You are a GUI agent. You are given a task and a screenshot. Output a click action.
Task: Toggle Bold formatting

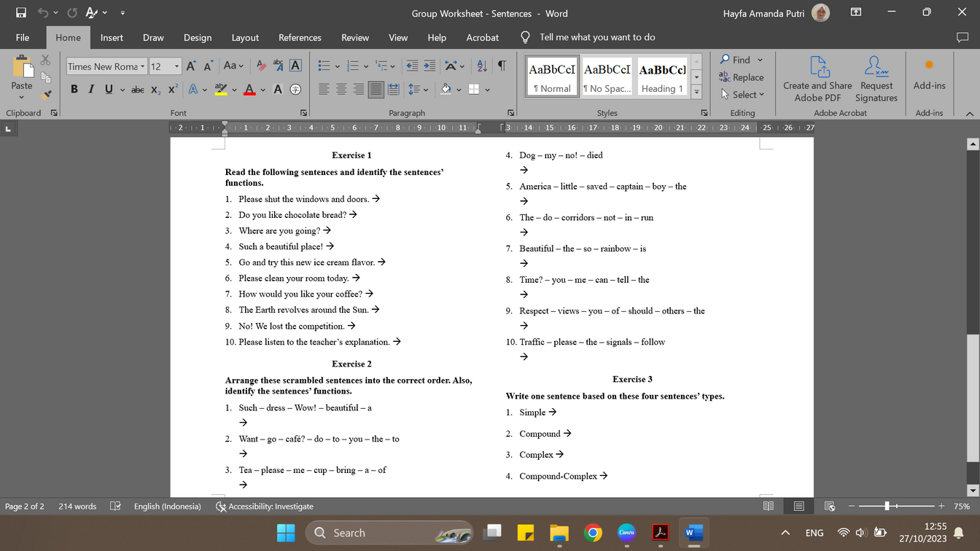74,90
